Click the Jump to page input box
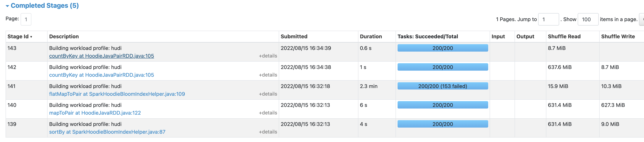The width and height of the screenshot is (644, 142). 549,19
